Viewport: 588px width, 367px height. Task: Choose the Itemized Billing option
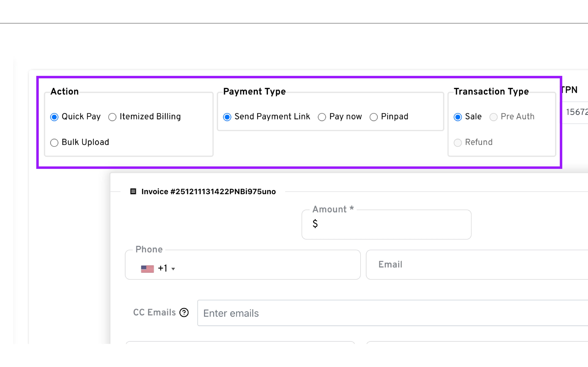coord(112,117)
